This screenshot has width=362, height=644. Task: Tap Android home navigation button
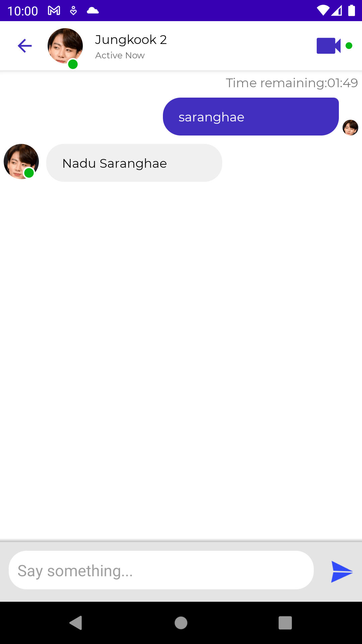click(181, 623)
